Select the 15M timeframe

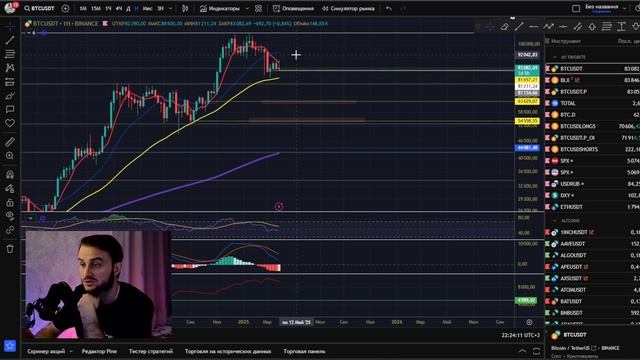(x=96, y=8)
